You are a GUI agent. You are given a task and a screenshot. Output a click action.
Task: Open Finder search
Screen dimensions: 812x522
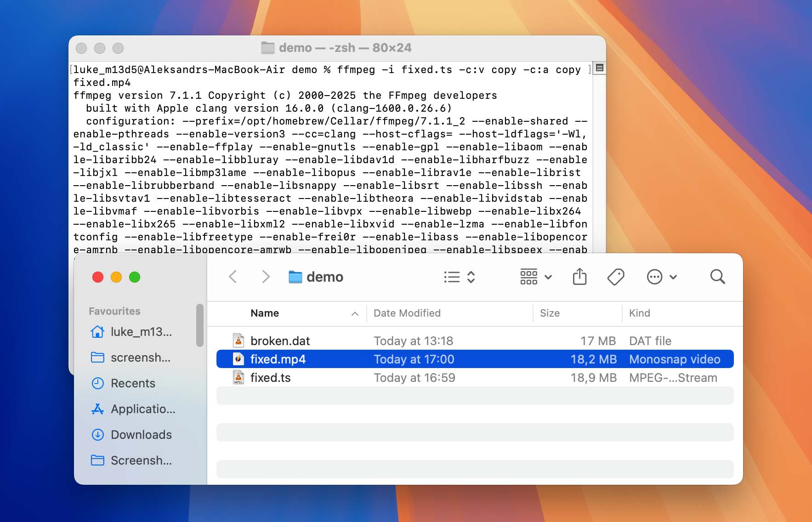717,277
